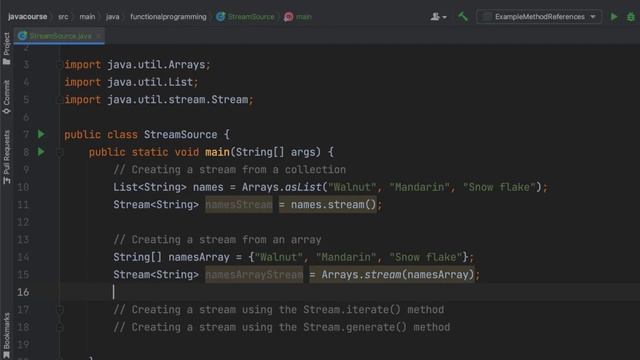This screenshot has height=360, width=640.
Task: Click names.stream() call on line 11
Action: point(333,204)
